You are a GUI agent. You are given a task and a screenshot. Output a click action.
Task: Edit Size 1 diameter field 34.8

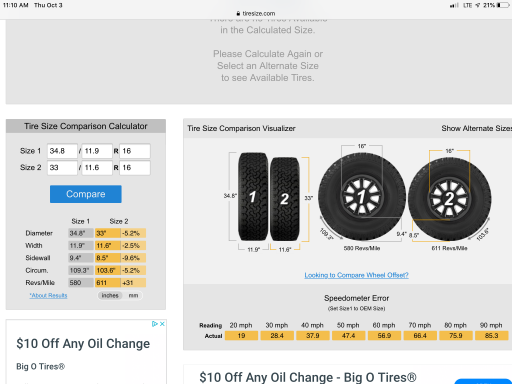62,151
